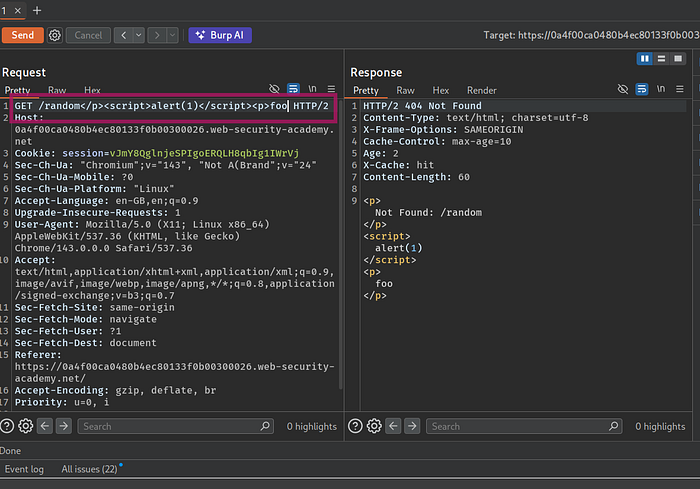
Task: Add a new Repeater tab
Action: coord(37,10)
